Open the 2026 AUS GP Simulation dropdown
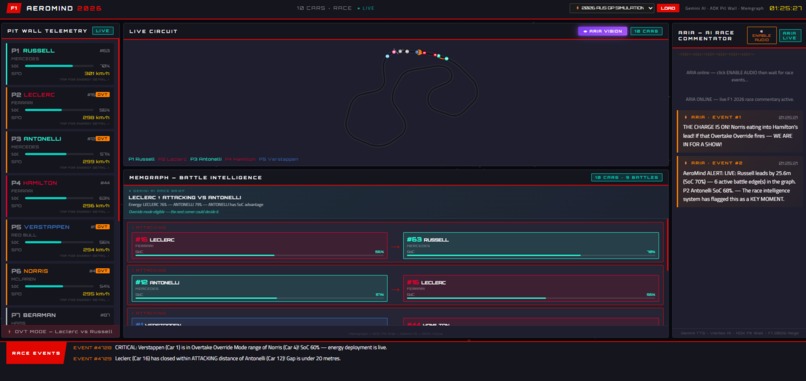This screenshot has height=381, width=806. coord(611,8)
